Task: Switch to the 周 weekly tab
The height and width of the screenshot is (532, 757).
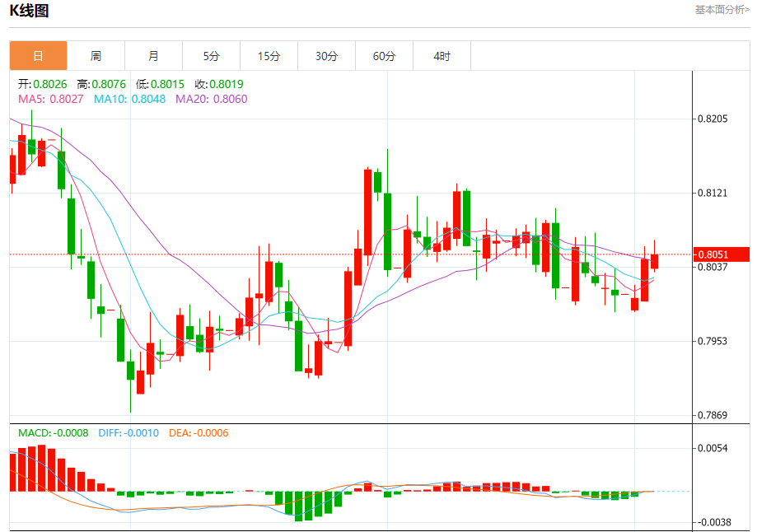Action: pos(96,56)
